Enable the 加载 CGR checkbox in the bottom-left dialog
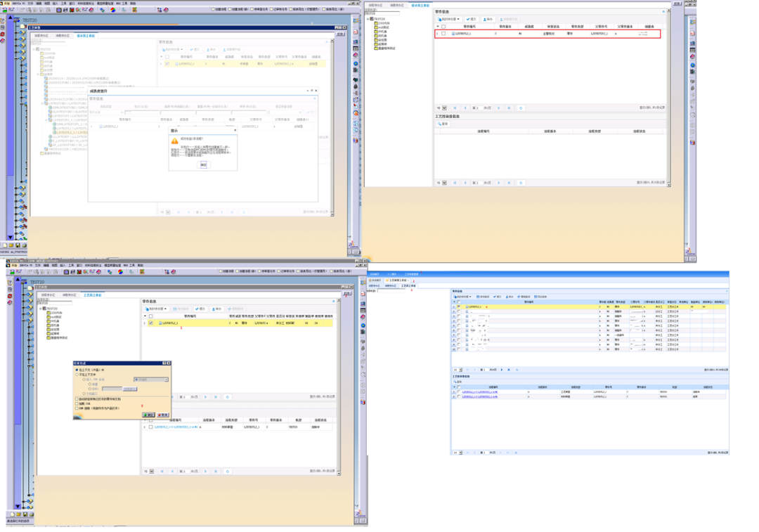This screenshot has height=532, width=759. coord(77,403)
